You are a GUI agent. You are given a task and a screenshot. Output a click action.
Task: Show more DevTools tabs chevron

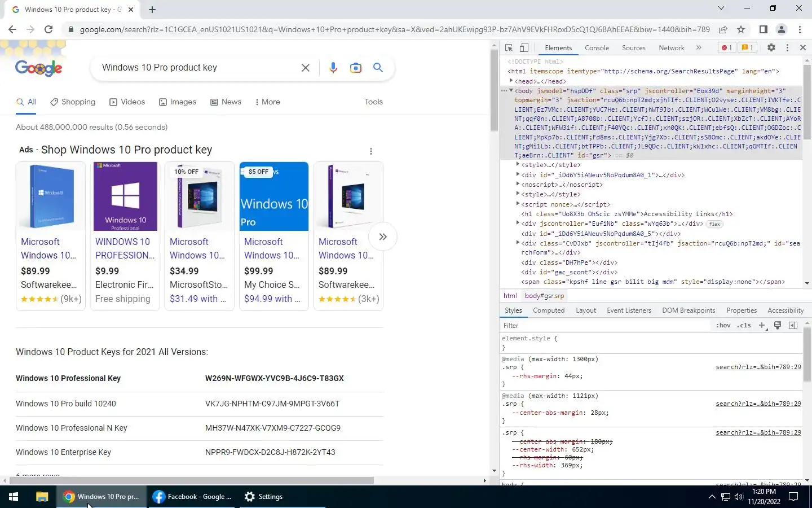click(699, 48)
